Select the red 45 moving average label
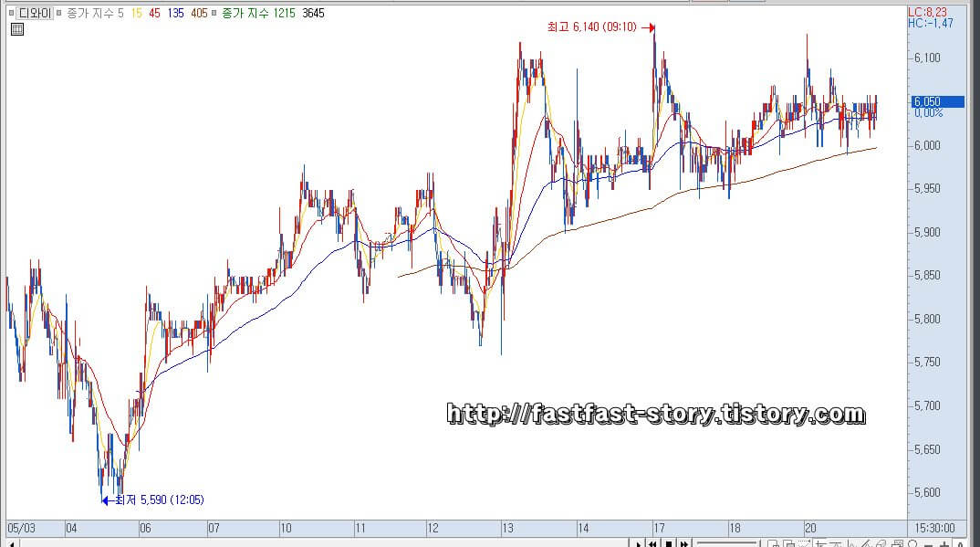Screen dimensions: 980x547 (x=155, y=13)
